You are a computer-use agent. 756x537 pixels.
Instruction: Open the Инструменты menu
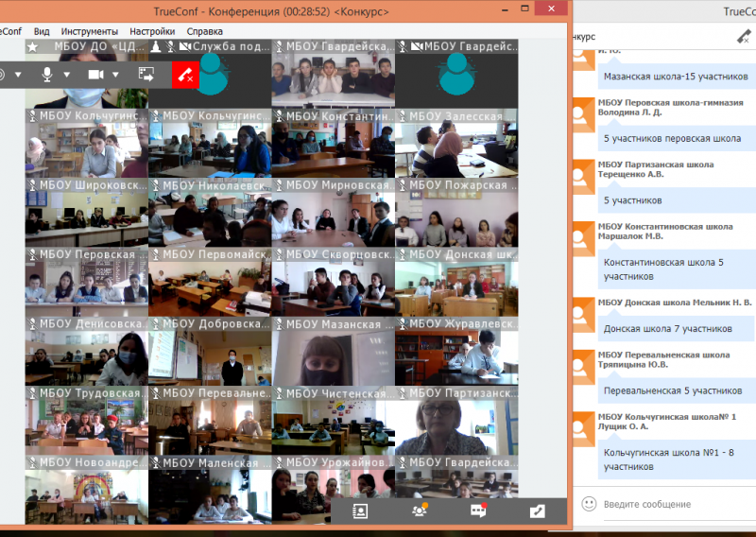90,31
